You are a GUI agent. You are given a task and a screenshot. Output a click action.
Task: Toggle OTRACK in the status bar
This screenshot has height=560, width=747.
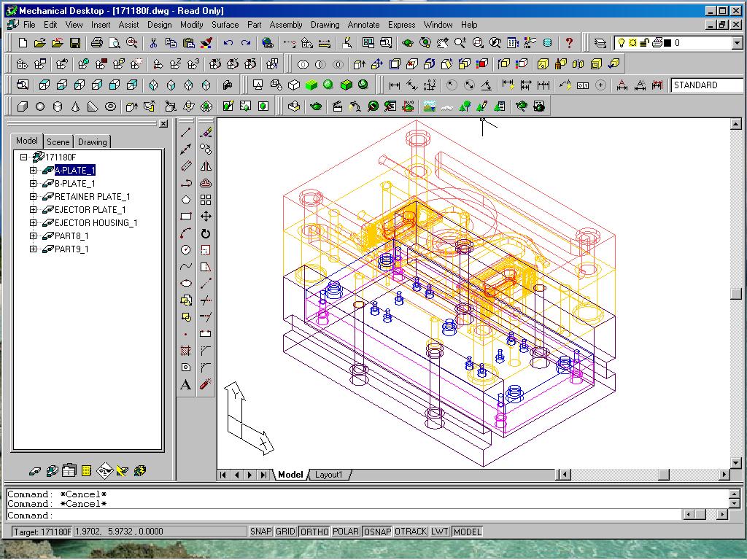pos(411,532)
